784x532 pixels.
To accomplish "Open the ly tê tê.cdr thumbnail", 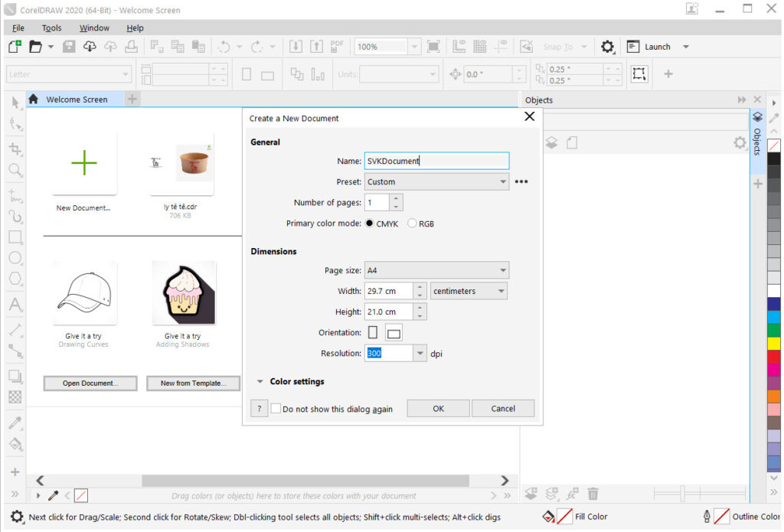I will (x=181, y=164).
